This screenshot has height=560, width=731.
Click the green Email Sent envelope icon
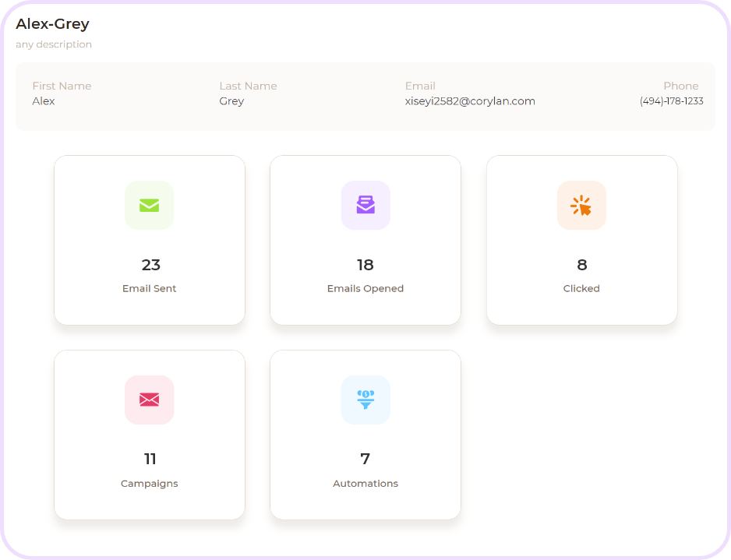(x=149, y=205)
